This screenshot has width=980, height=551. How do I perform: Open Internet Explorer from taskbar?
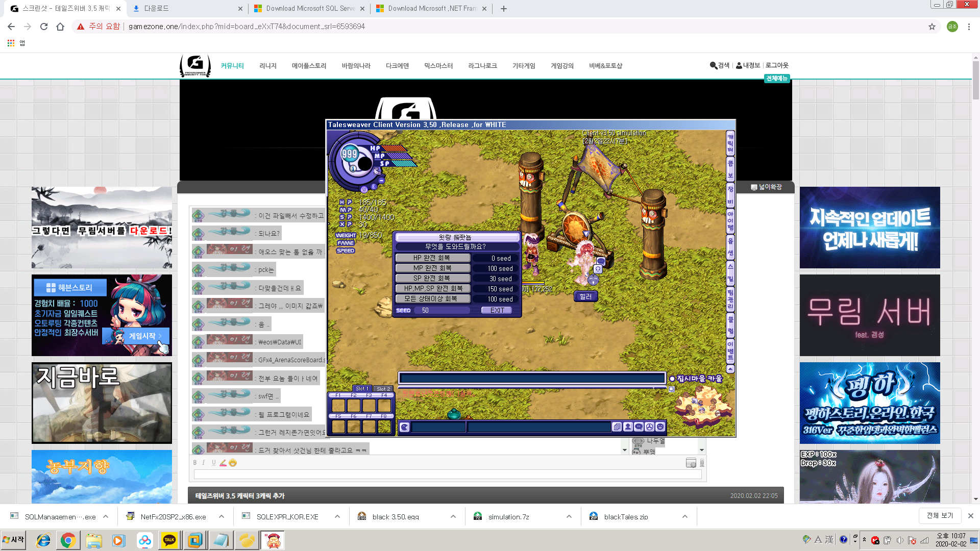point(43,540)
